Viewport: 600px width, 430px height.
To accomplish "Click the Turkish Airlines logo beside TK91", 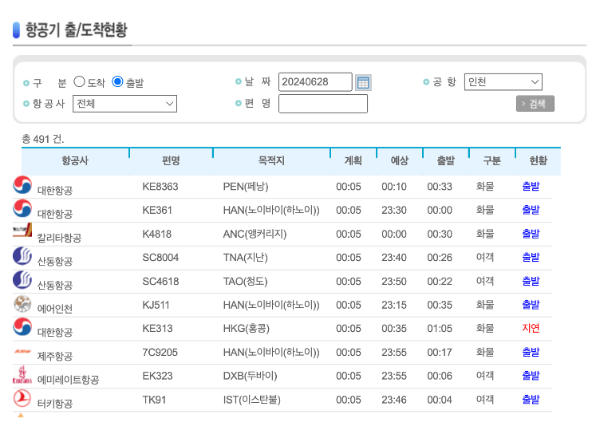I will coord(22,398).
